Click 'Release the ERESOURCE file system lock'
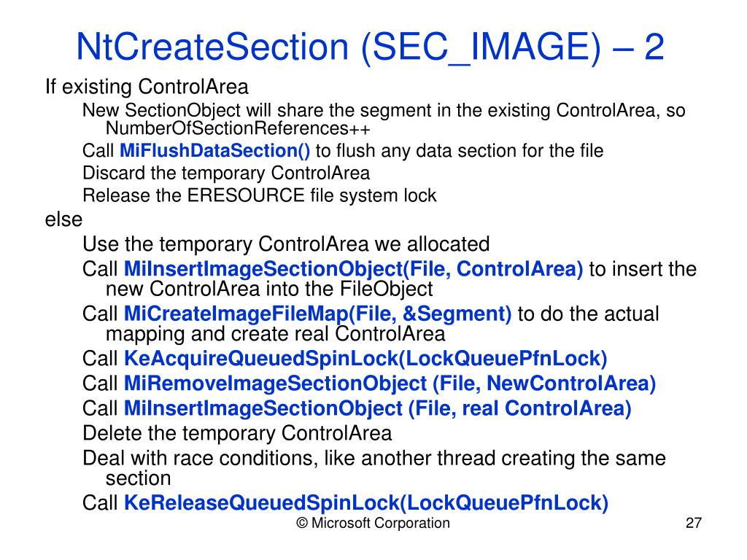Screen dimensions: 747x560 tap(259, 195)
